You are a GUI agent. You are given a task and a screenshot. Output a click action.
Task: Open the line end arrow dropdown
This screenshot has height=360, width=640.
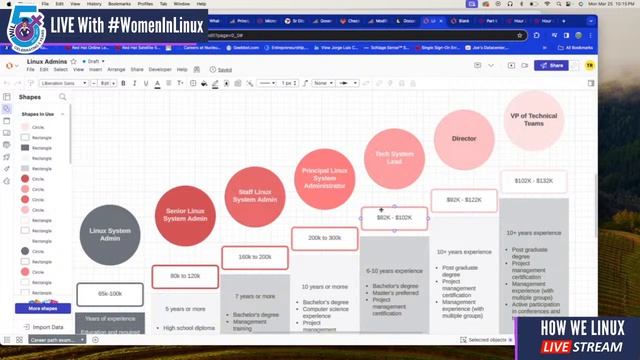point(348,83)
